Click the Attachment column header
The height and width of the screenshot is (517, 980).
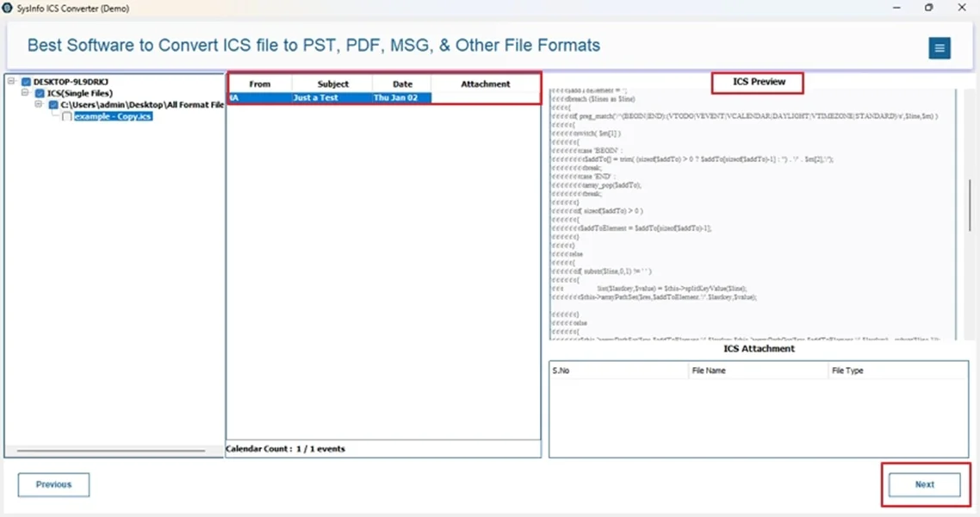(485, 84)
